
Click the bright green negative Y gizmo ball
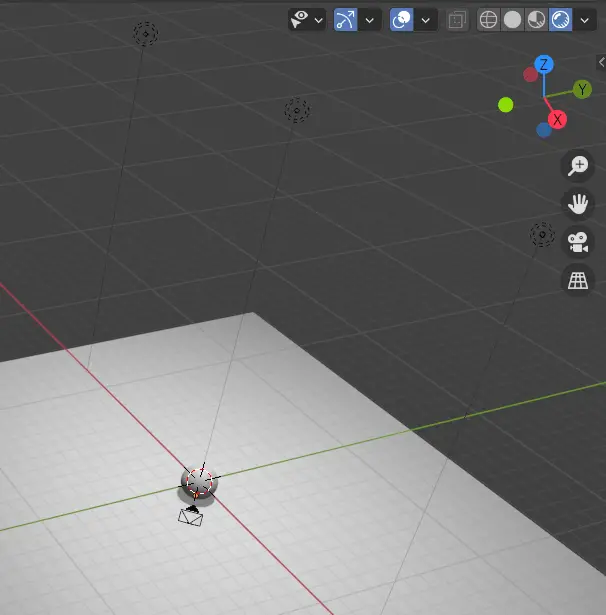506,105
